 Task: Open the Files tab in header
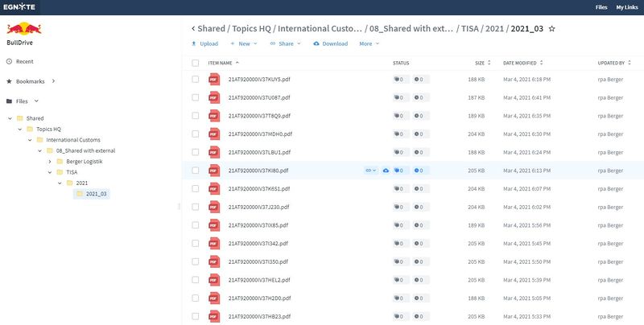tap(601, 7)
